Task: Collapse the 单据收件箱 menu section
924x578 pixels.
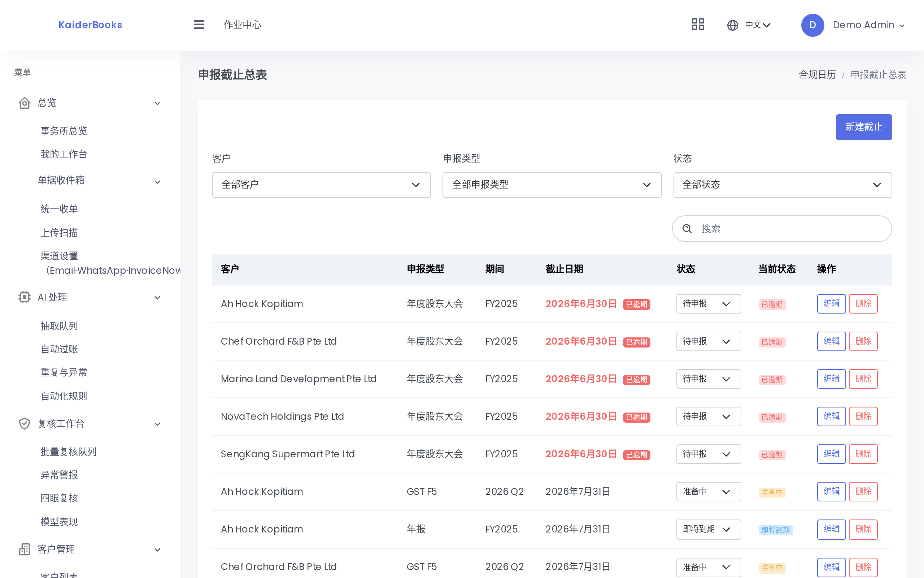Action: [157, 182]
